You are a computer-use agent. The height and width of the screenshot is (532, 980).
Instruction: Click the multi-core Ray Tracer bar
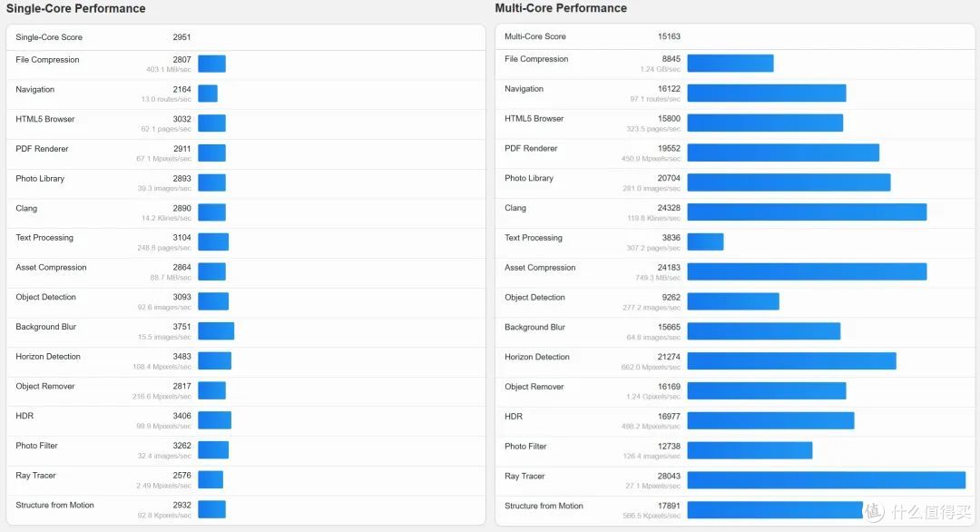point(827,480)
